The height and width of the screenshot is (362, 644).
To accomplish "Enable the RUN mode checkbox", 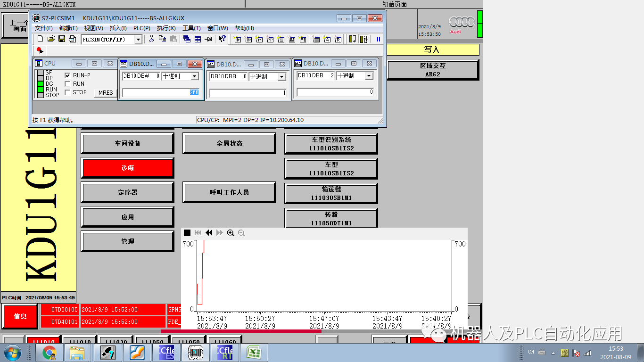I will tap(67, 83).
